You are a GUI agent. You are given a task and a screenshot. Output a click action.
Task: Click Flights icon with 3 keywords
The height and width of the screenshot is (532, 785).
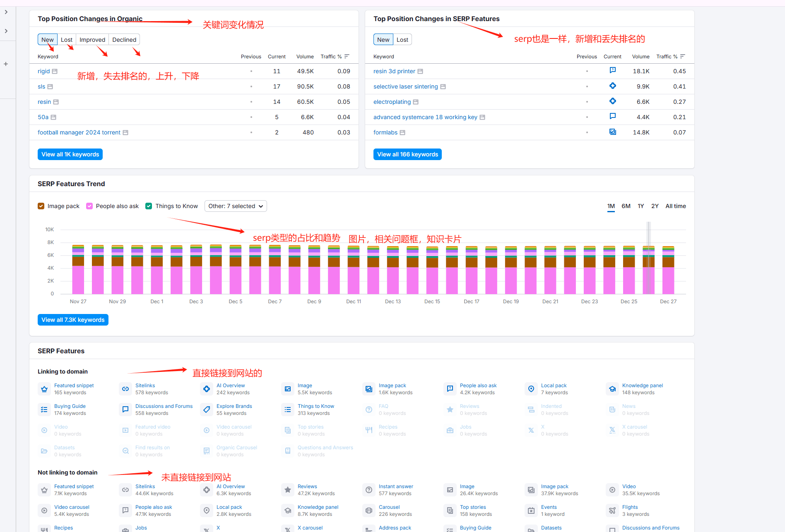[x=612, y=510]
